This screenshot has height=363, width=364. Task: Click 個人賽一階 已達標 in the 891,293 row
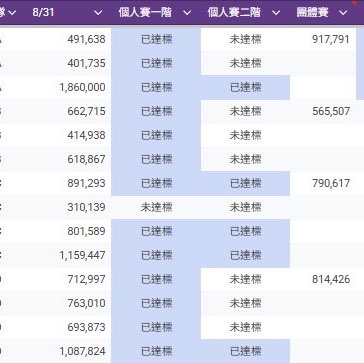pyautogui.click(x=156, y=183)
